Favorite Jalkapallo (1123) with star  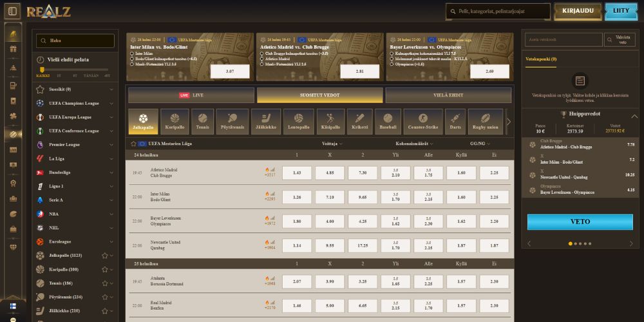tap(105, 256)
